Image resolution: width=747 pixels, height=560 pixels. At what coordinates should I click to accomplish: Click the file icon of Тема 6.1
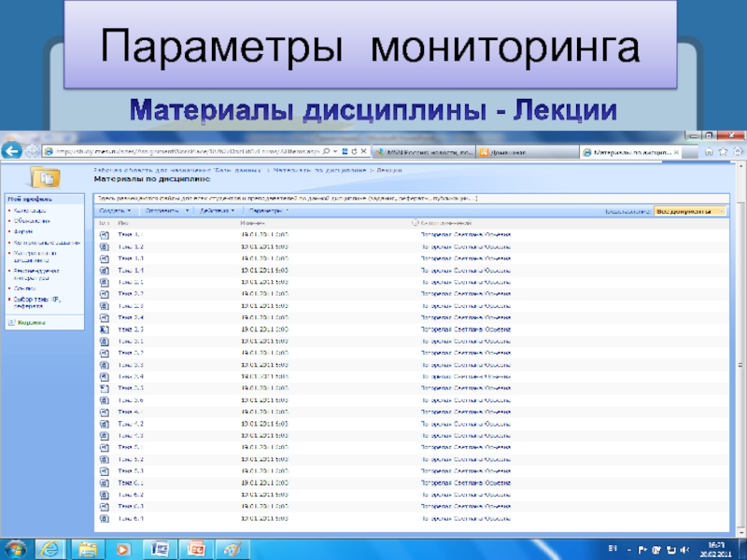tap(105, 483)
